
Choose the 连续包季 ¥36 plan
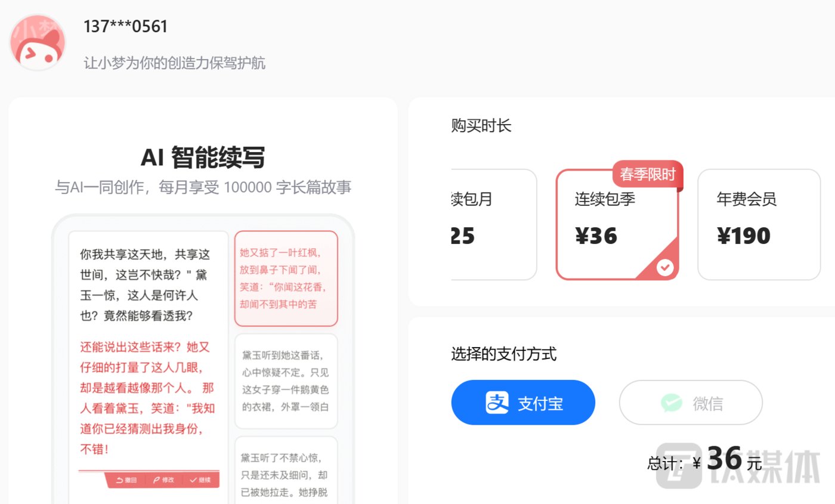point(617,224)
